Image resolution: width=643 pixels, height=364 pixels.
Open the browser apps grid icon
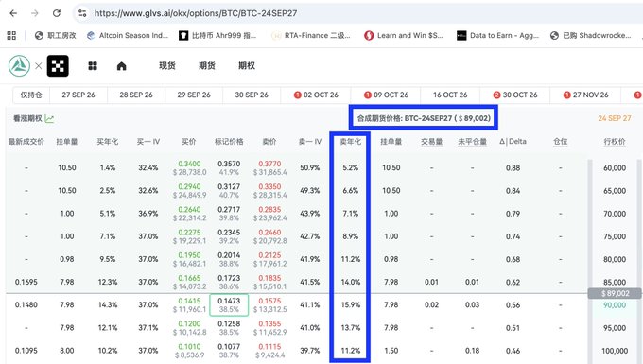point(11,36)
